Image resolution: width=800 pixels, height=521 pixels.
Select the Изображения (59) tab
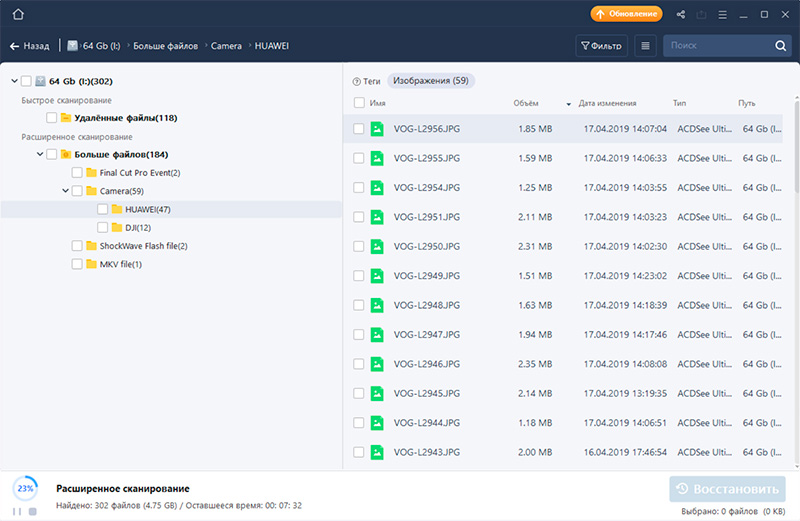[x=431, y=80]
